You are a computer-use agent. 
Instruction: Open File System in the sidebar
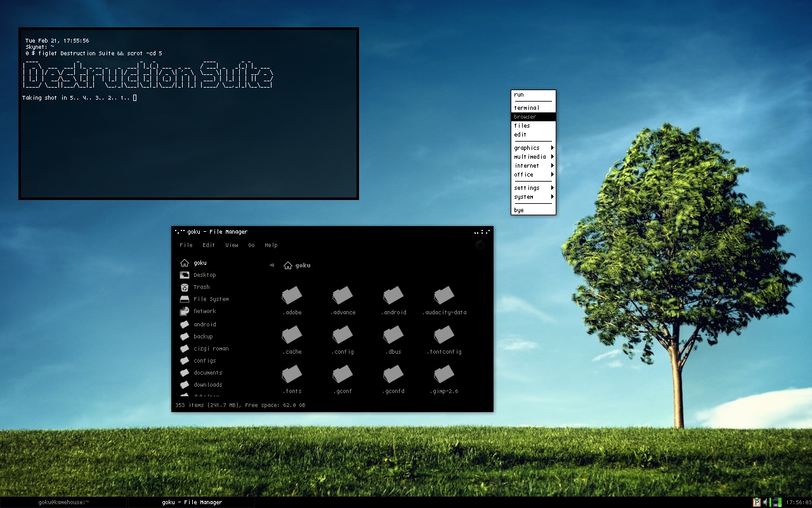(204, 299)
